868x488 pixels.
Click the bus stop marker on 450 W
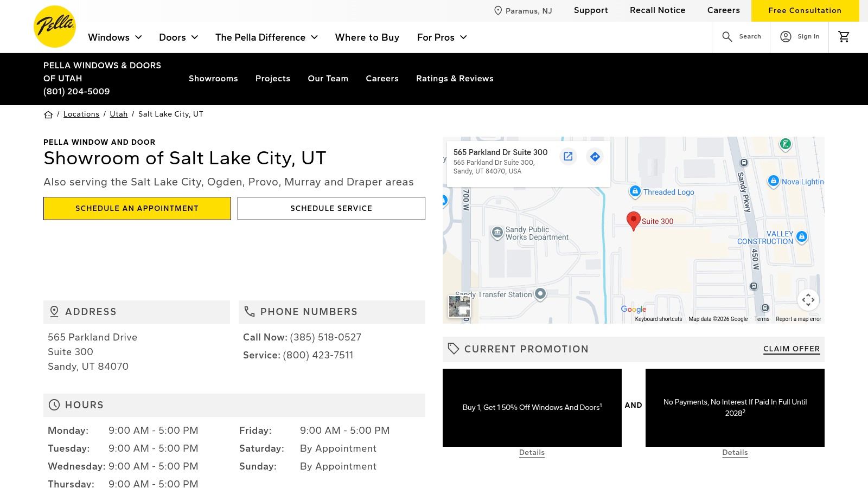(x=754, y=286)
